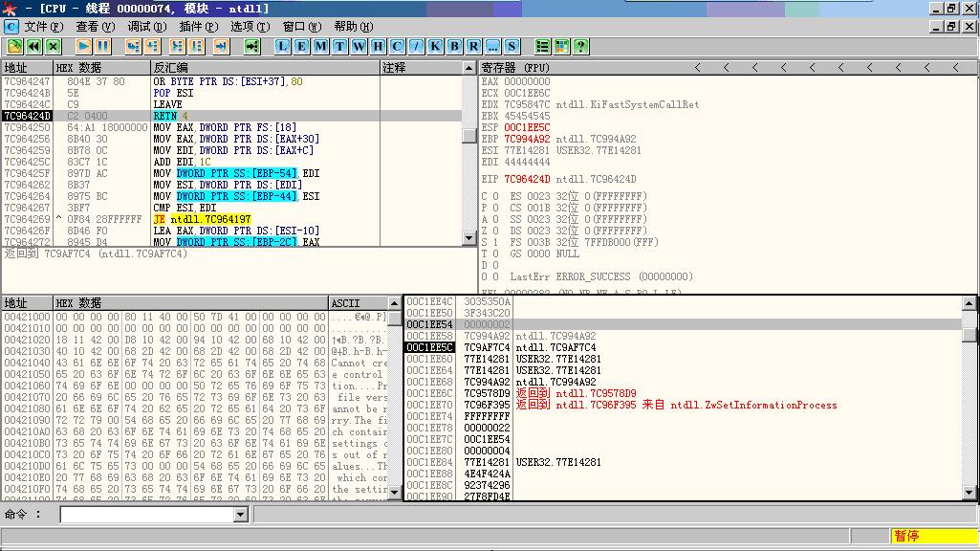The height and width of the screenshot is (551, 980).
Task: Click the Step into toolbar icon
Action: (133, 46)
